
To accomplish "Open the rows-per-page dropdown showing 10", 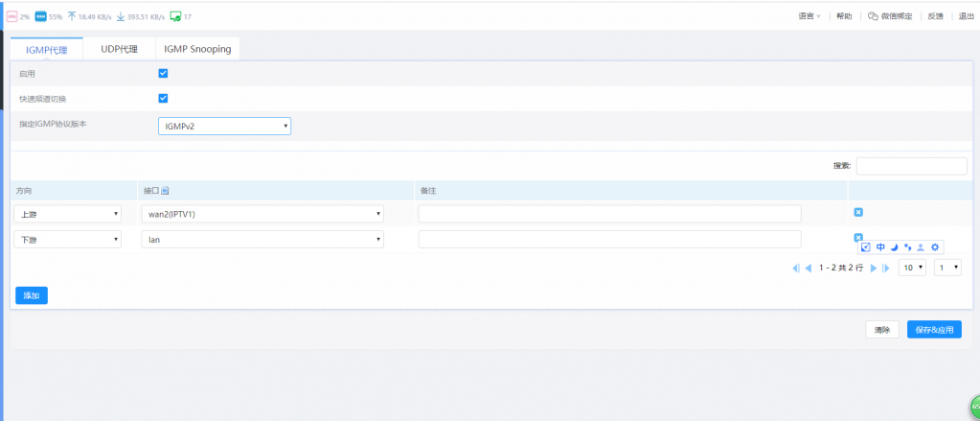I will (912, 269).
